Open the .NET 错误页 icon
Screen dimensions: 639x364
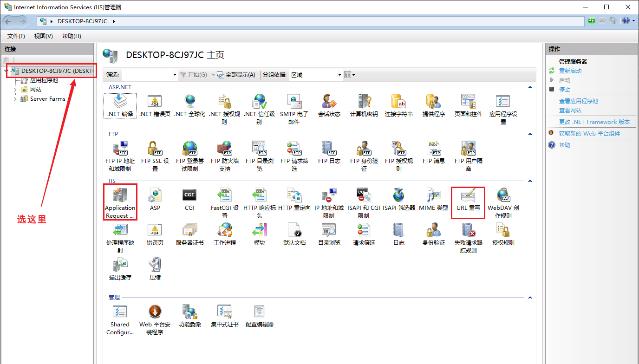[x=155, y=106]
